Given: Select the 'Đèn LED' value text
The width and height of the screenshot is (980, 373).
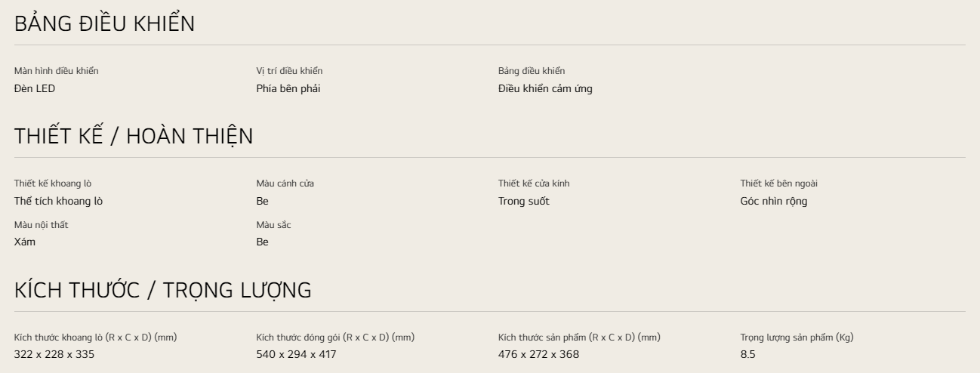Looking at the screenshot, I should [35, 89].
